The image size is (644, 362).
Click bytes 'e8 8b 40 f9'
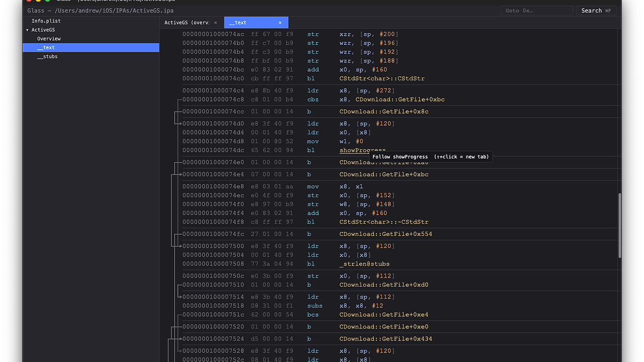pos(272,90)
